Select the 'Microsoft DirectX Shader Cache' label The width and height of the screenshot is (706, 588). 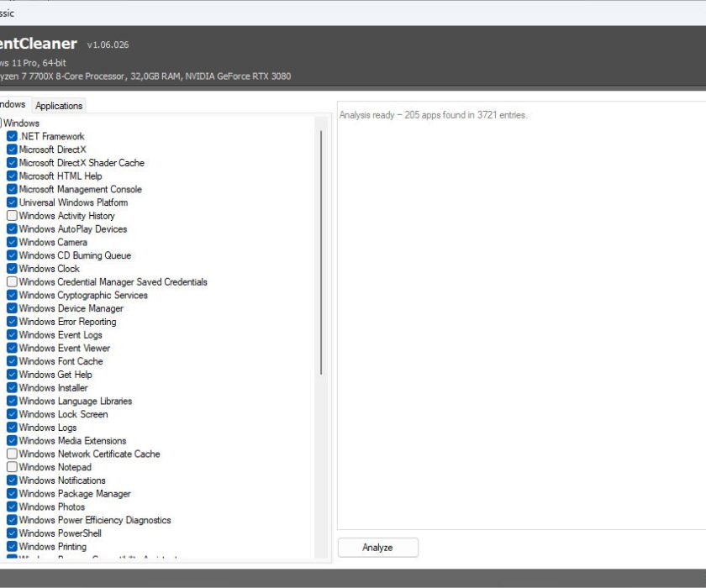(82, 163)
